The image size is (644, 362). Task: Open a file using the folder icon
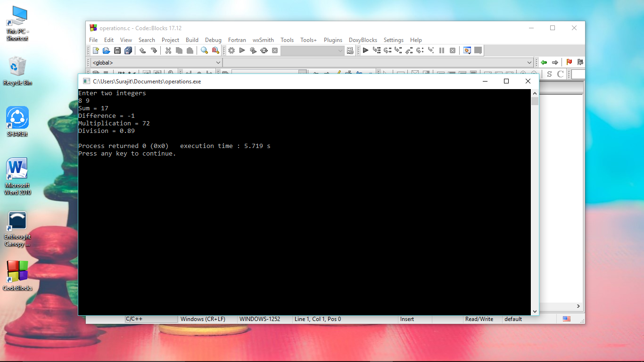(x=106, y=50)
